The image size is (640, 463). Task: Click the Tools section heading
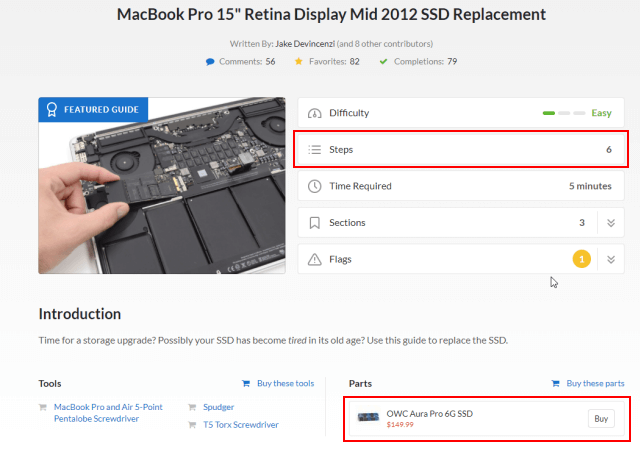(50, 383)
